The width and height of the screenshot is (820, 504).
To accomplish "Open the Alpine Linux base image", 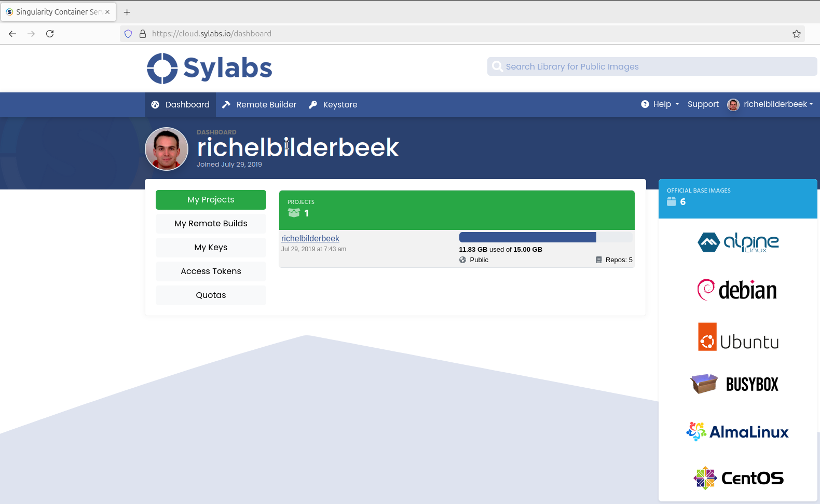I will [737, 242].
